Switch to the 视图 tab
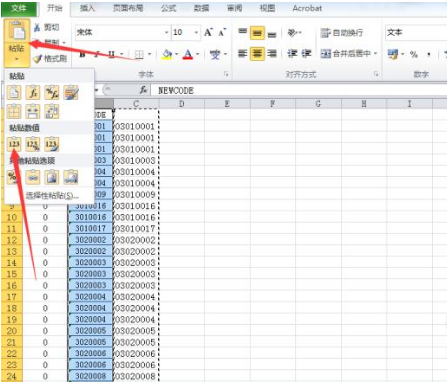The height and width of the screenshot is (386, 447). 267,8
